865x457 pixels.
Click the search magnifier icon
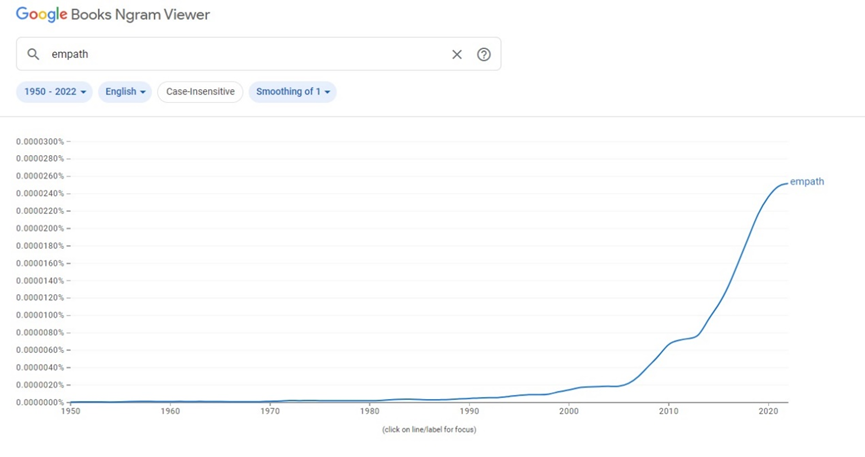coord(33,54)
